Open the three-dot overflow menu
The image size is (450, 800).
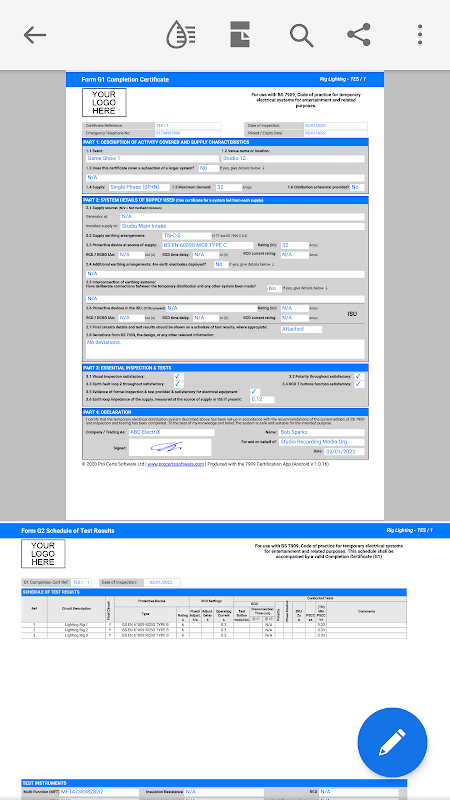(x=420, y=35)
